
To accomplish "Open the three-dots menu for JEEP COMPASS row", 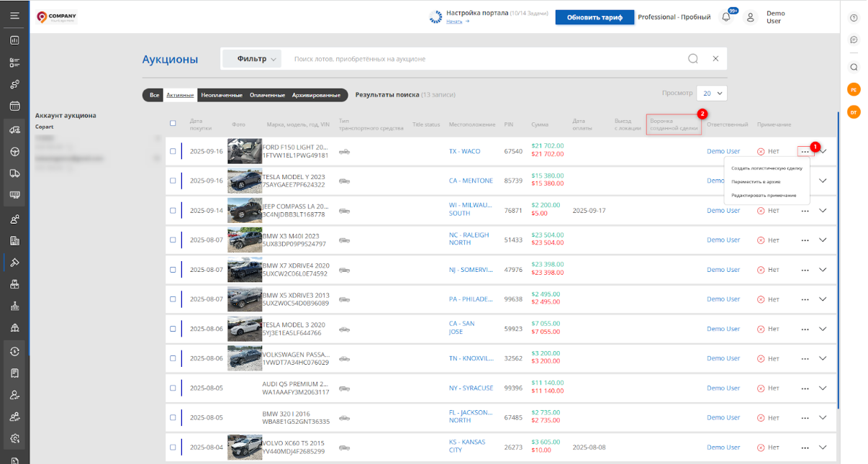I will 805,211.
